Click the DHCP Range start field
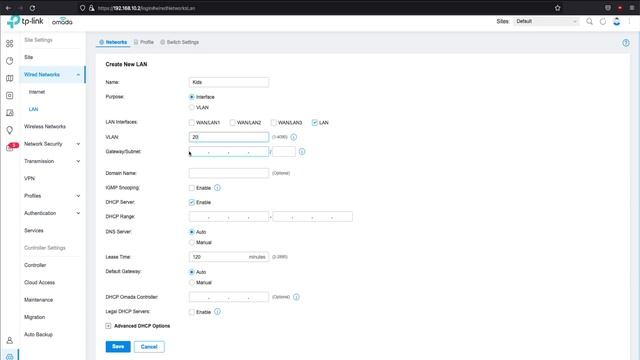This screenshot has width=640, height=360. click(229, 217)
